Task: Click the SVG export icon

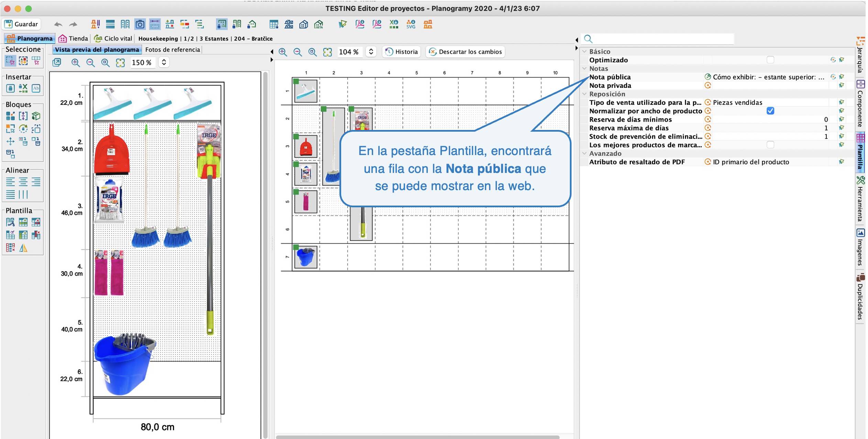Action: 411,24
